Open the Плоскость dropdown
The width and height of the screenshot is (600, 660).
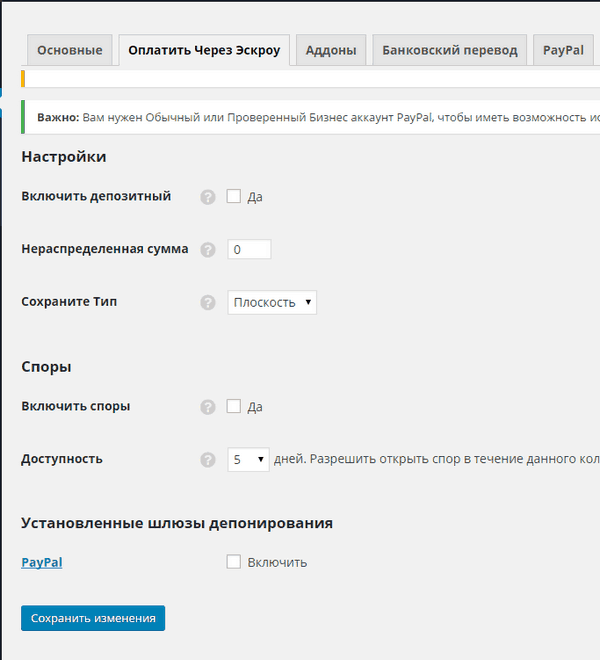[272, 302]
